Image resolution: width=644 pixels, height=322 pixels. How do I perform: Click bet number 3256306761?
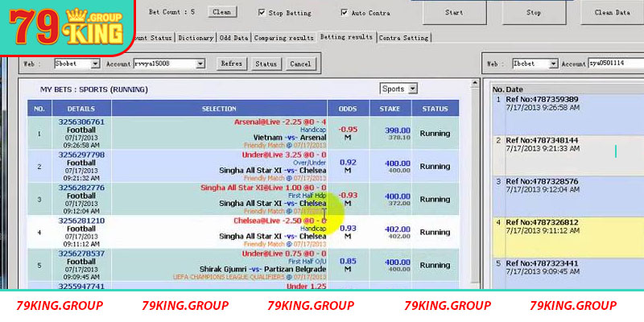81,122
